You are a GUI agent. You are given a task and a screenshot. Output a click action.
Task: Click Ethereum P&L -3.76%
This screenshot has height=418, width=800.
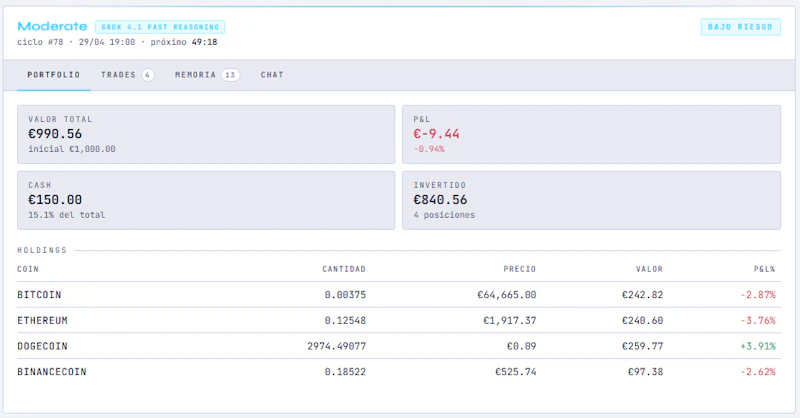click(758, 321)
